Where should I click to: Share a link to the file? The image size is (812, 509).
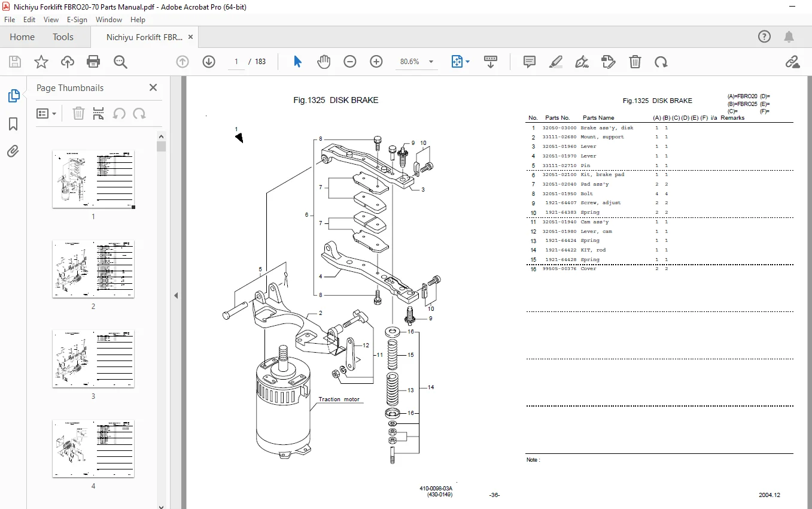793,62
